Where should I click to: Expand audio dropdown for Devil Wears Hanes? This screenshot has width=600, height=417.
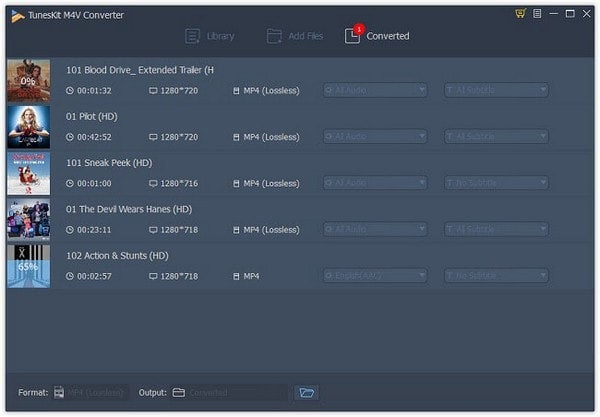tap(375, 230)
